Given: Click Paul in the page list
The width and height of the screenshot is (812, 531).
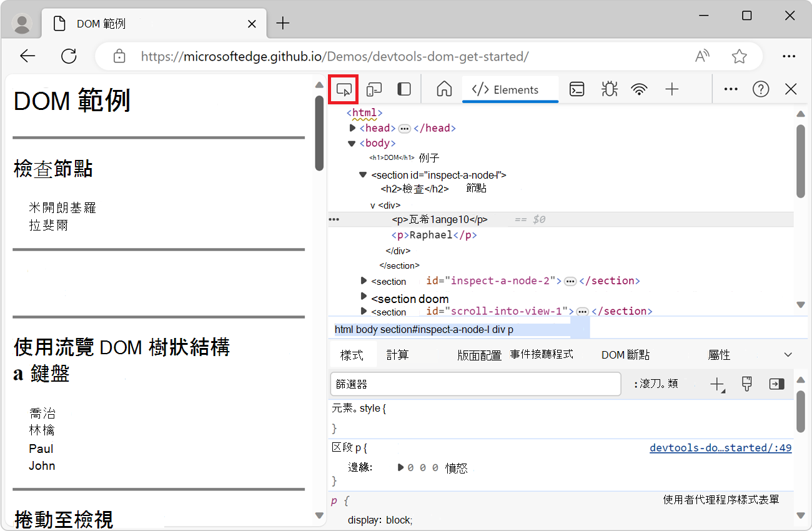Looking at the screenshot, I should coord(41,449).
